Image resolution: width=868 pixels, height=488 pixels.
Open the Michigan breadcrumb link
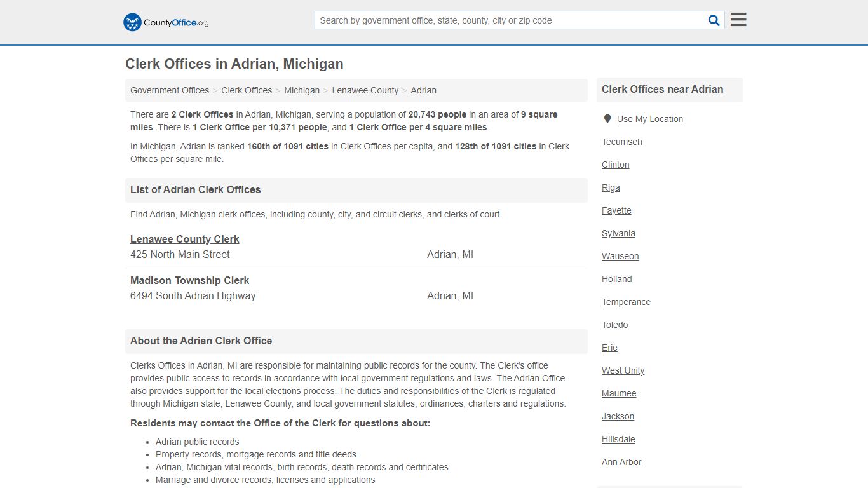coord(302,90)
